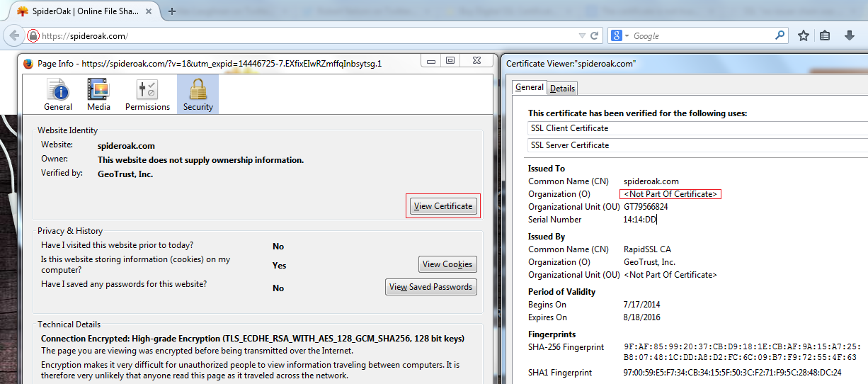Click the serial number 14:14:DD
The height and width of the screenshot is (384, 868).
click(640, 220)
